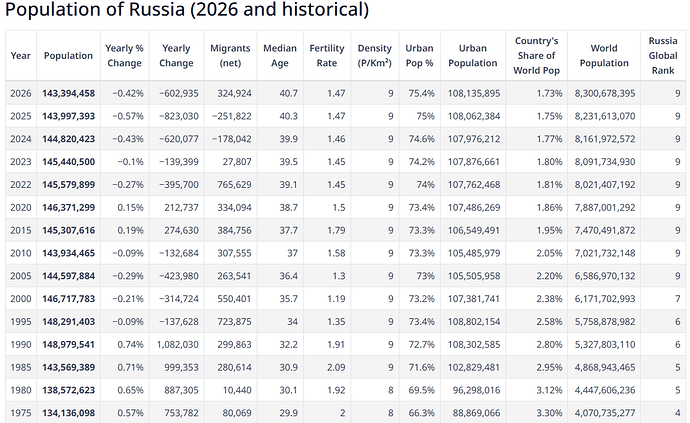
Task: Select the 1990 row year cell
Action: click(20, 344)
